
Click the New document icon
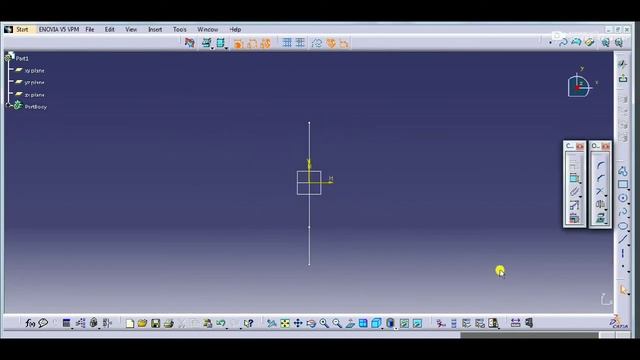[130, 323]
